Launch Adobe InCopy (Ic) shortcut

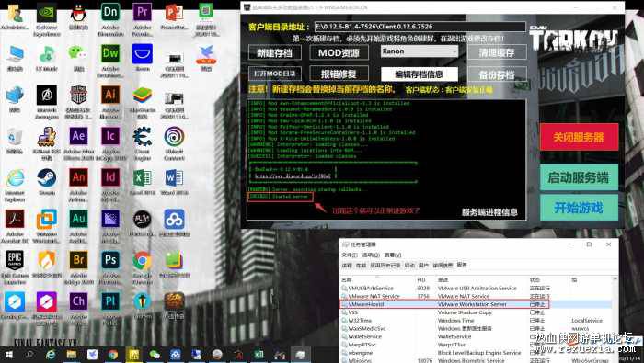(110, 142)
